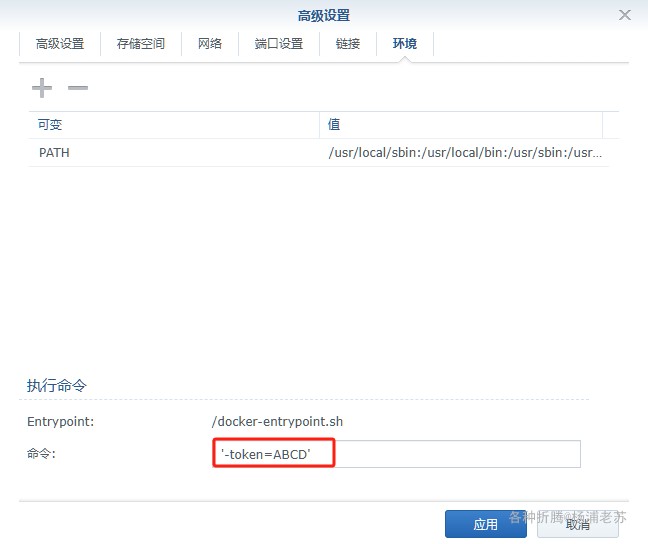This screenshot has width=648, height=544.
Task: Select the 端口设置 tab
Action: point(279,44)
